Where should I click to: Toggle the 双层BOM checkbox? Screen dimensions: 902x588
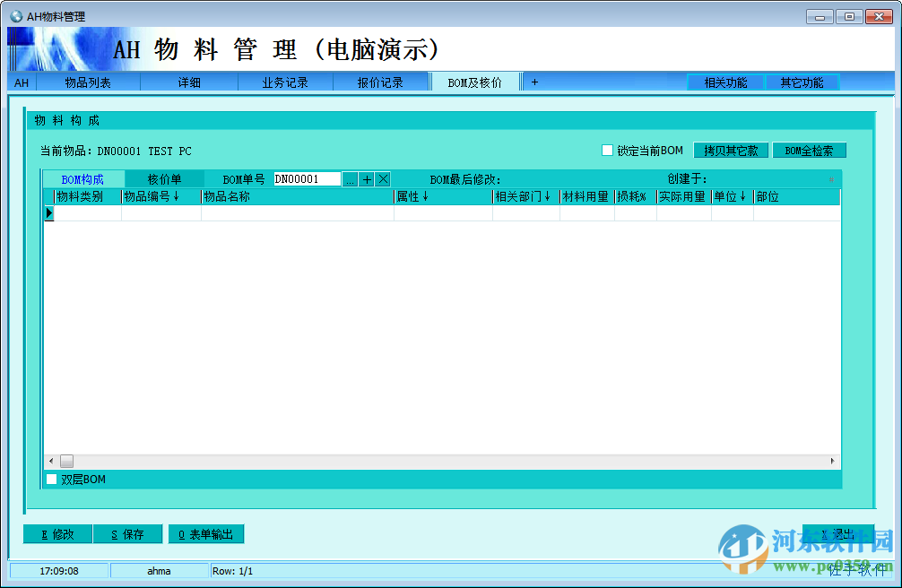coord(51,479)
